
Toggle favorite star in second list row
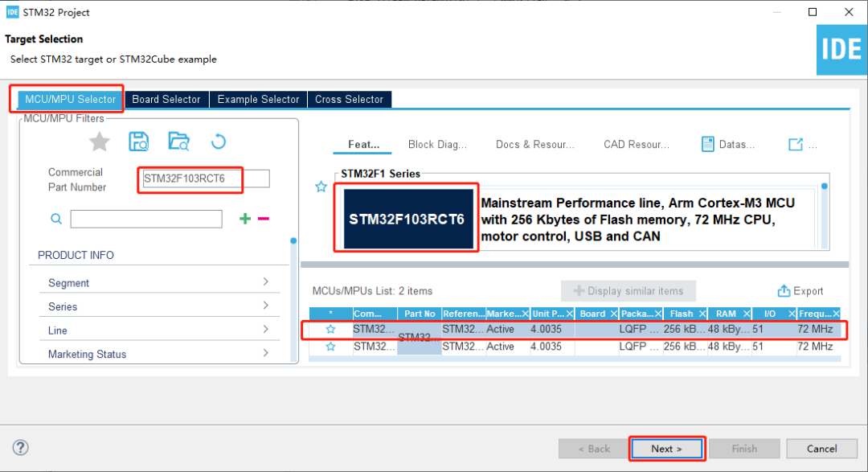pyautogui.click(x=330, y=347)
